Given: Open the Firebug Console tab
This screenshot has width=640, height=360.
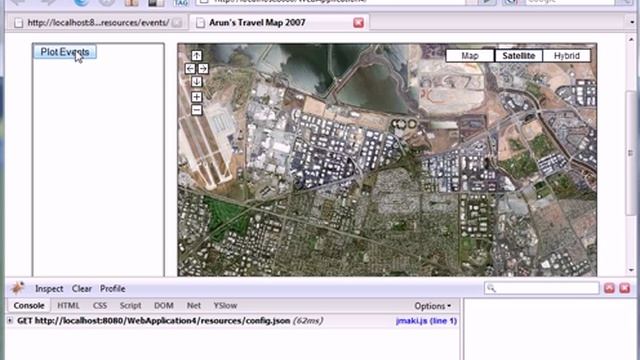Looking at the screenshot, I should [x=29, y=305].
